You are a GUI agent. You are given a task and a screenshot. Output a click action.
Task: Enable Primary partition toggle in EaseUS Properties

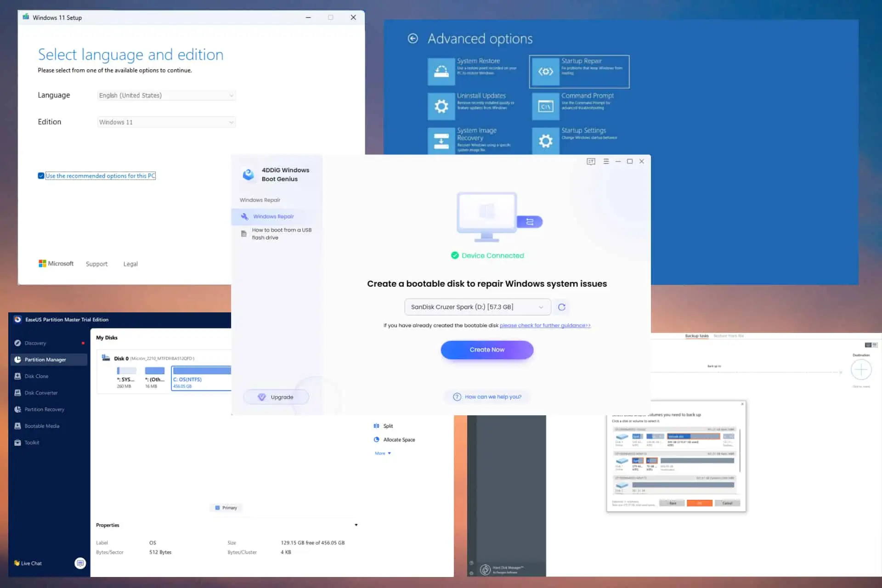tap(216, 507)
